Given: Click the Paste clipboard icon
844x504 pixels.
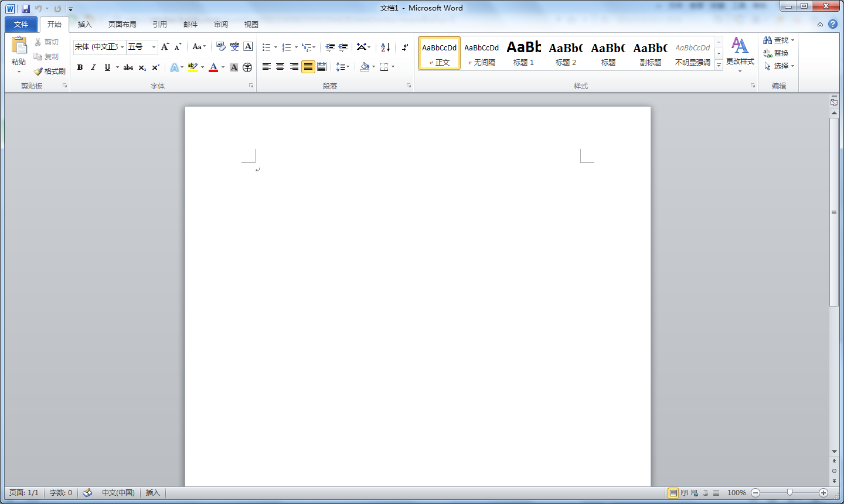Looking at the screenshot, I should point(19,45).
